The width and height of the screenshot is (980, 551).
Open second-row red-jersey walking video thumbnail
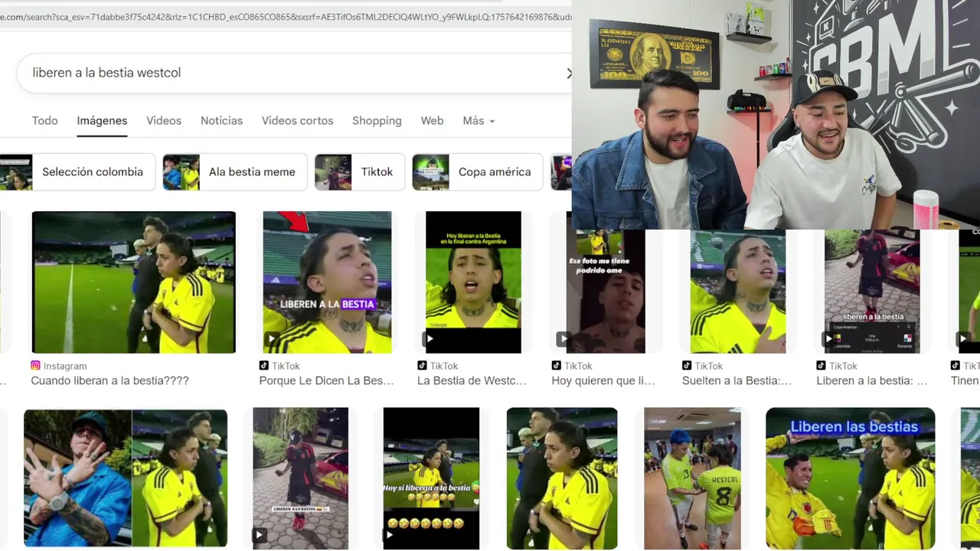[300, 478]
